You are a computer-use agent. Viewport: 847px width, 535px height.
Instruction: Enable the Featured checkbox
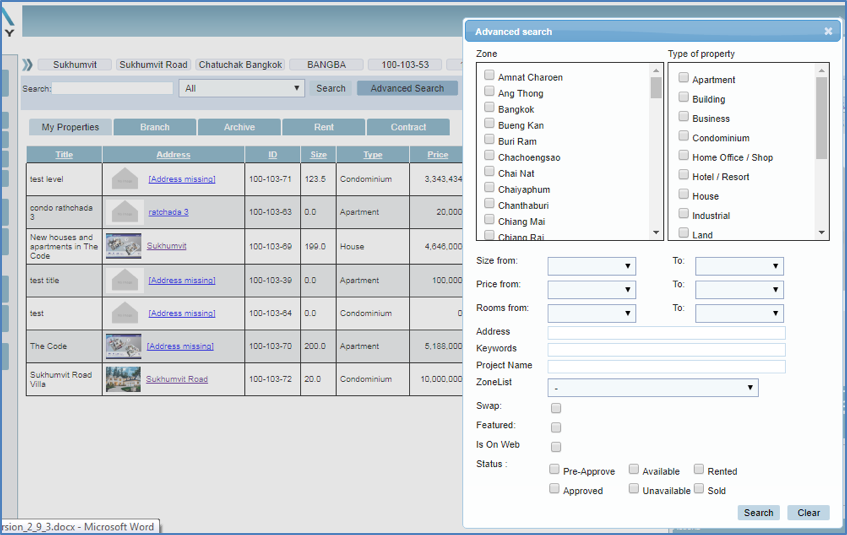pyautogui.click(x=556, y=427)
